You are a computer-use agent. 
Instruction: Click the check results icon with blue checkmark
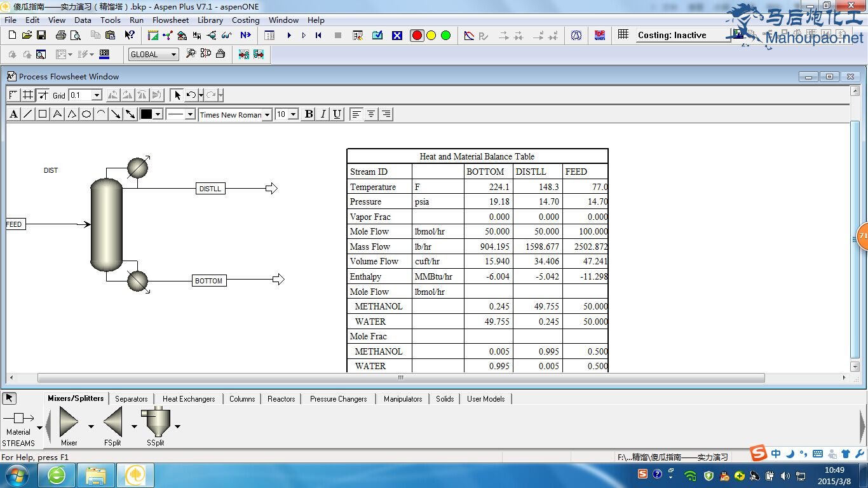(x=377, y=35)
